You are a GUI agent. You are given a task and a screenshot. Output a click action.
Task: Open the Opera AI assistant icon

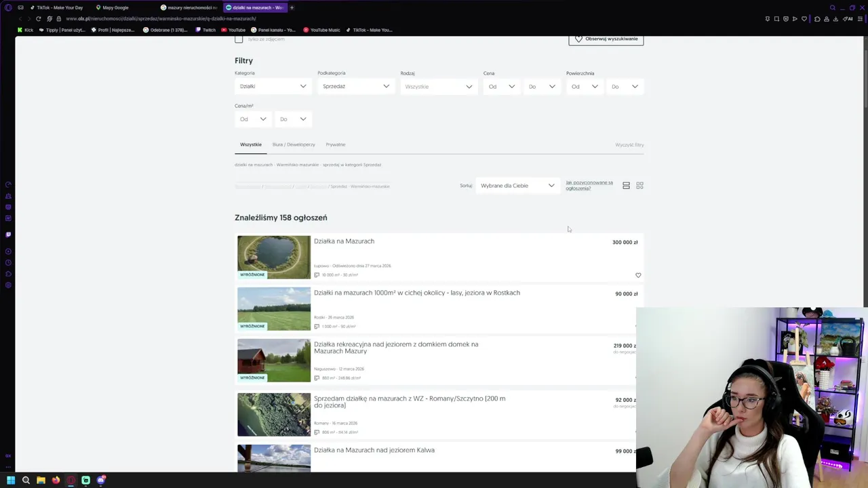click(x=848, y=19)
